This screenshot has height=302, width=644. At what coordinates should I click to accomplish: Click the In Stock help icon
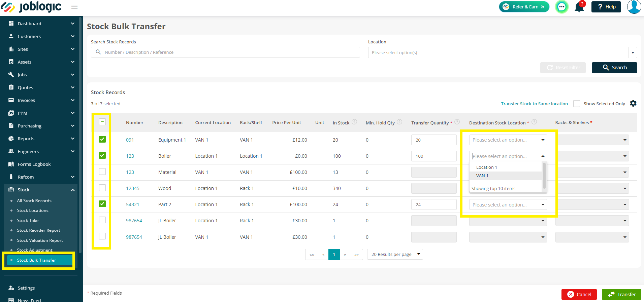click(354, 122)
